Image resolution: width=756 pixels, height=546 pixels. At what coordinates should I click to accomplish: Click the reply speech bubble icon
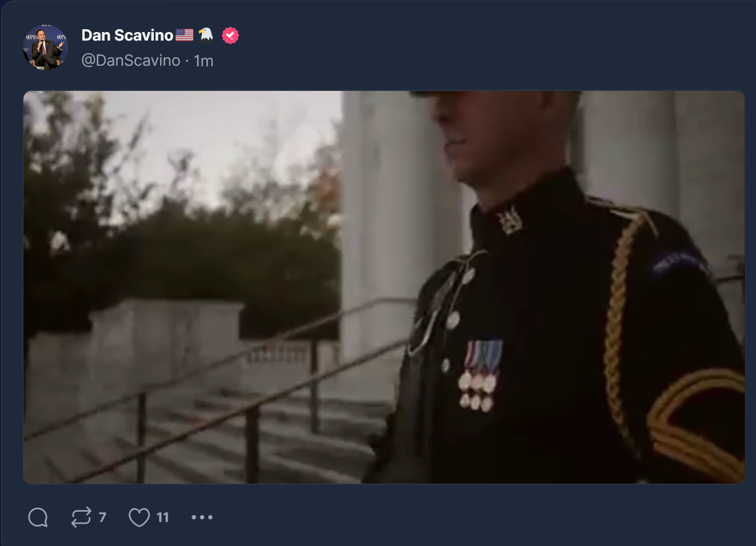(38, 517)
